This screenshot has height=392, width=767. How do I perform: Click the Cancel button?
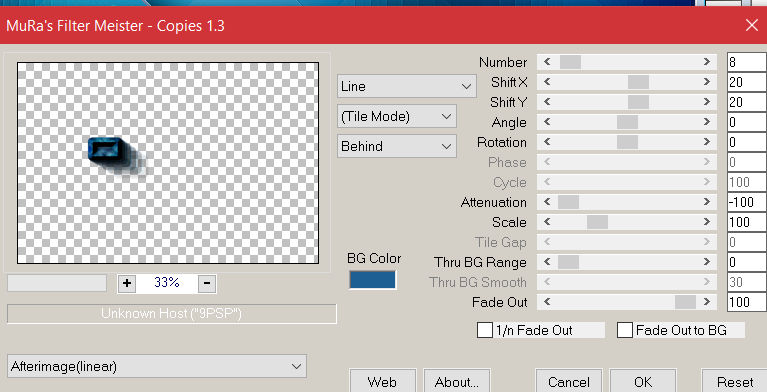(568, 382)
